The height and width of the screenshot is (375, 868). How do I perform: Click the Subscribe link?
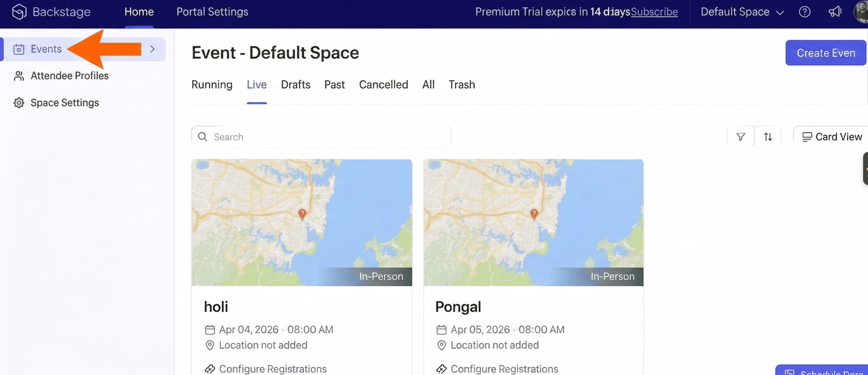[x=654, y=12]
